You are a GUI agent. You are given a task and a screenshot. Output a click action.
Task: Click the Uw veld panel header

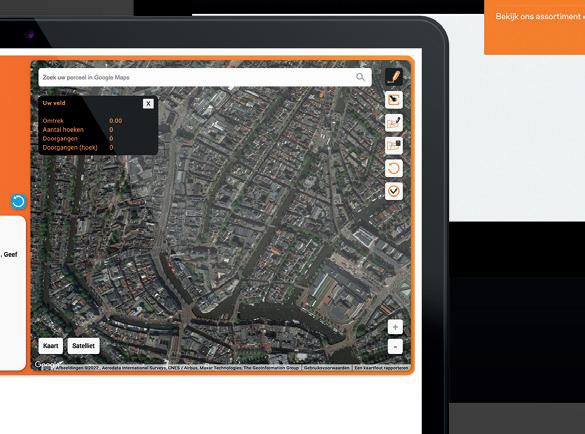pyautogui.click(x=54, y=103)
